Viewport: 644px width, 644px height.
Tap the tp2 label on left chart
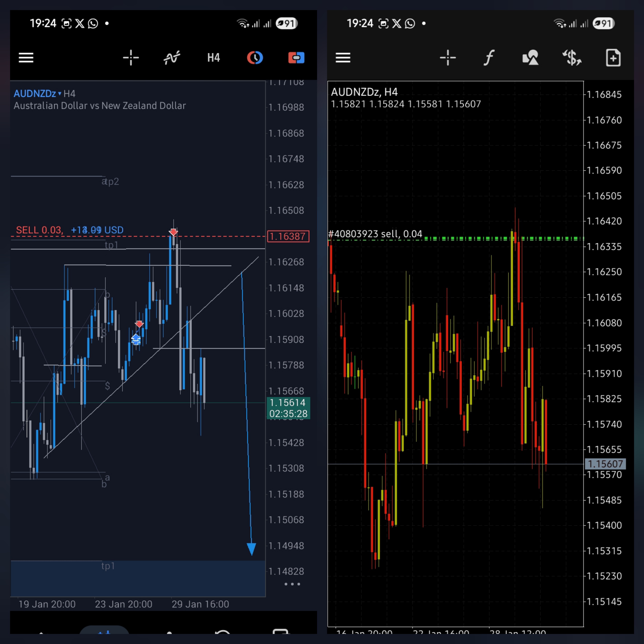pyautogui.click(x=112, y=181)
